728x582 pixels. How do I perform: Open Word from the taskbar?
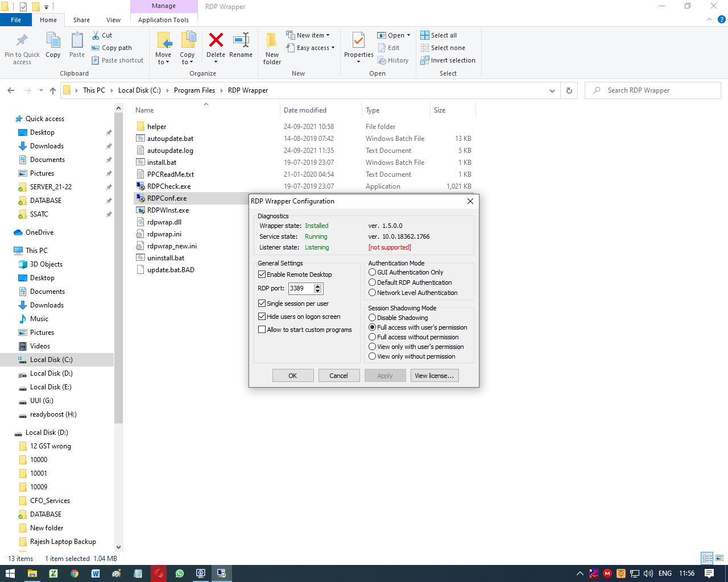(x=96, y=573)
